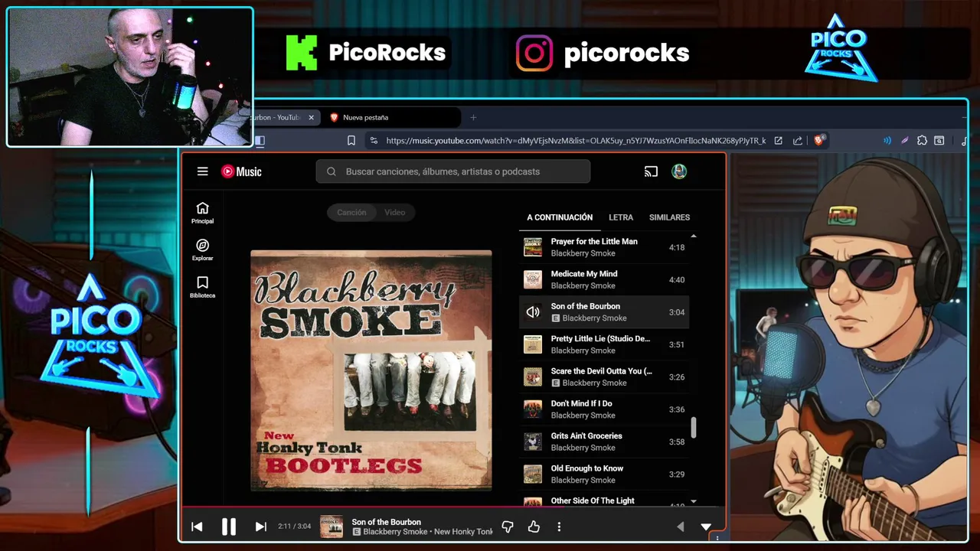Pause the current song

pos(228,527)
